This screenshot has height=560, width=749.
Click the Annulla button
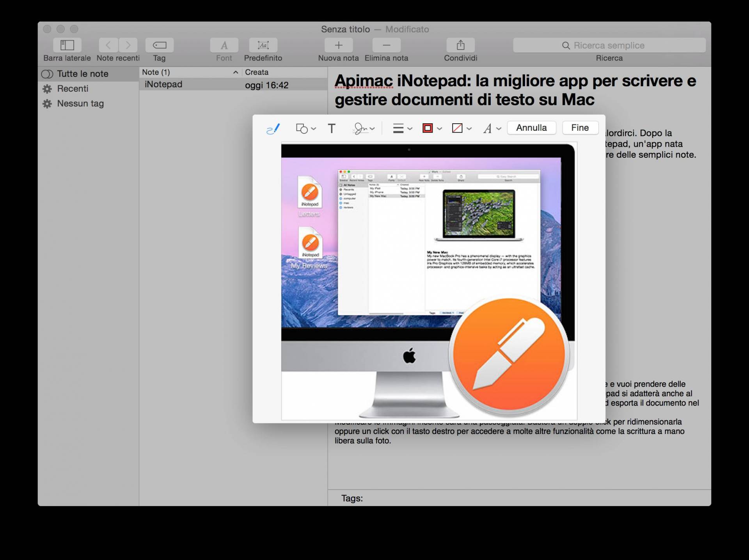pyautogui.click(x=531, y=128)
